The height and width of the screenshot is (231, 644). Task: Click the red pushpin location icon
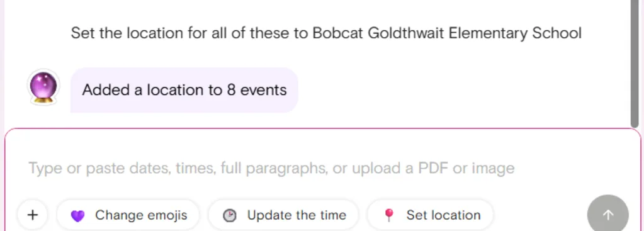388,215
